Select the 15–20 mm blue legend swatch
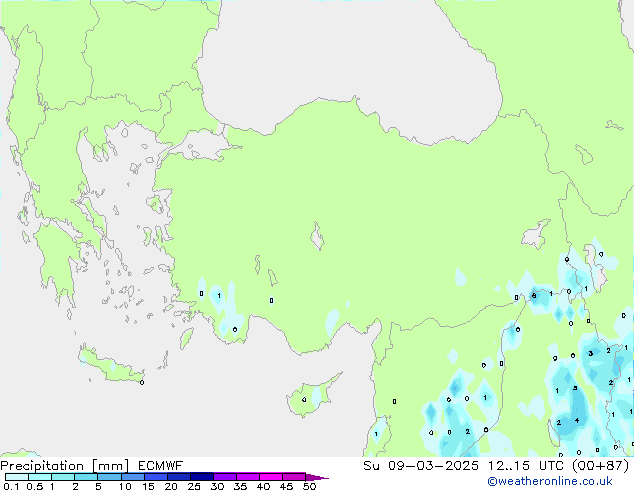 coord(156,477)
